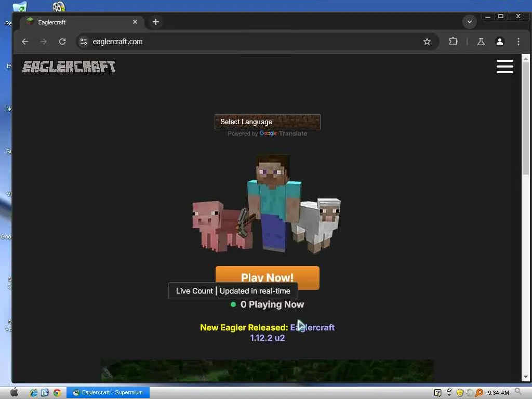Open the browser profile icon
Viewport: 532px width, 399px height.
(x=499, y=42)
